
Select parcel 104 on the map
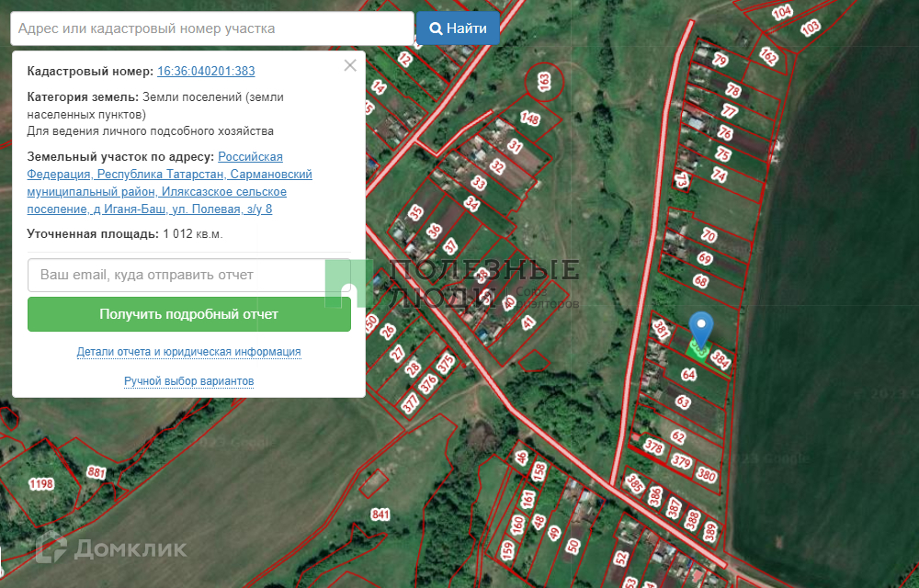(782, 12)
